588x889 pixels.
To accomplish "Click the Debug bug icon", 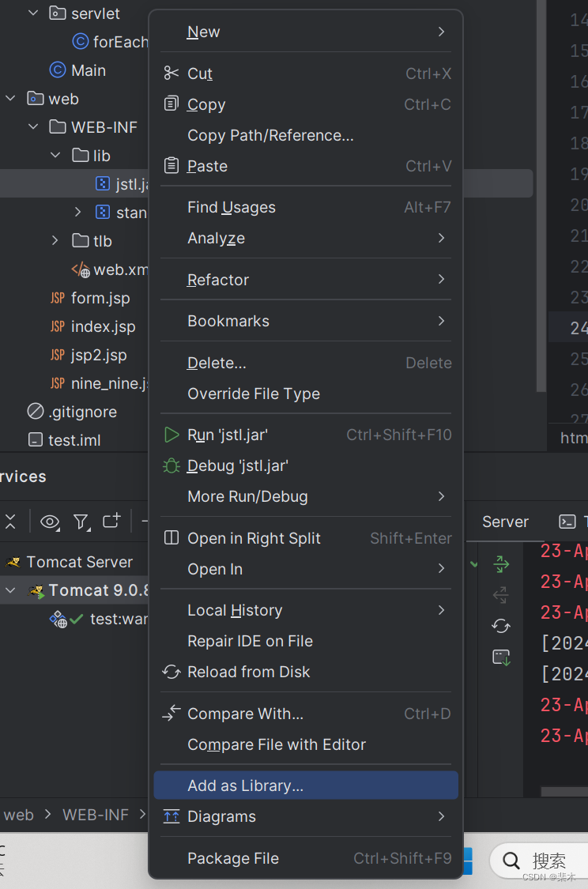I will coord(171,465).
